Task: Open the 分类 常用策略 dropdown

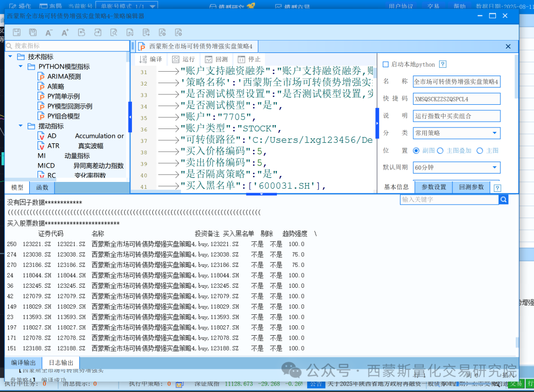Action: 457,133
